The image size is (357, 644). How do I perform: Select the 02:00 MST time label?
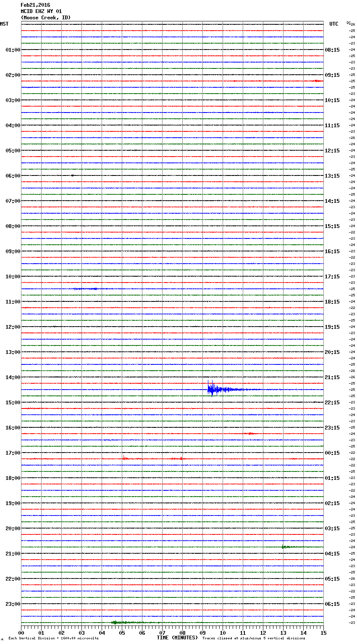click(13, 75)
